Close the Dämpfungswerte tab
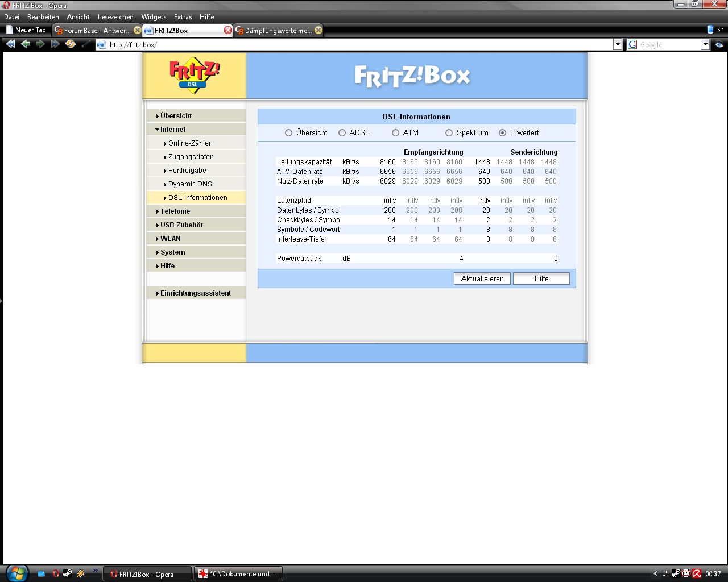The height and width of the screenshot is (582, 728). 318,30
